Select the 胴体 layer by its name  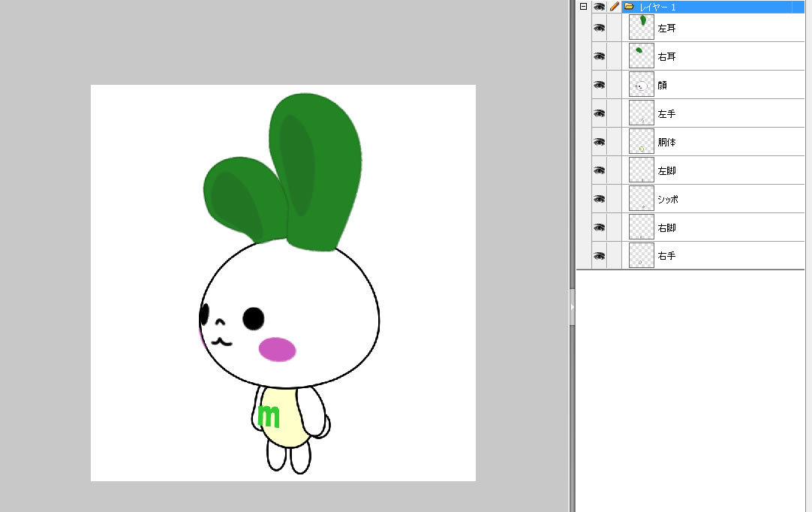pos(666,143)
